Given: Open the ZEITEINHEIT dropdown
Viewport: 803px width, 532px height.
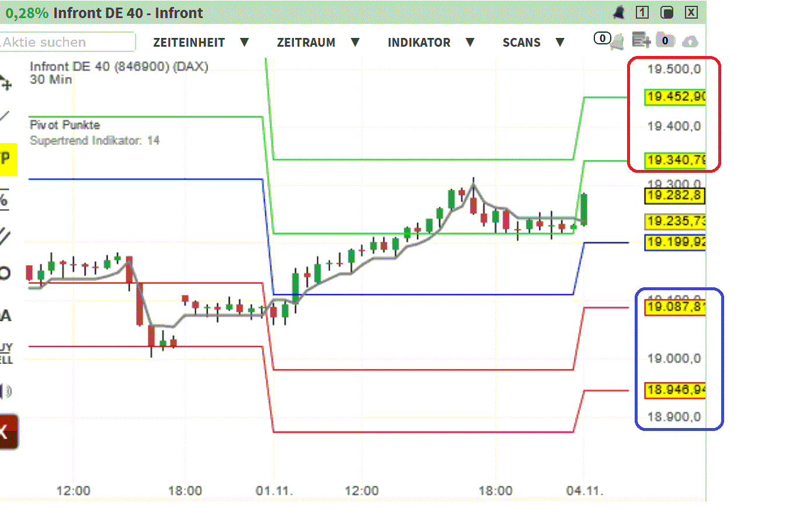Looking at the screenshot, I should (x=189, y=42).
